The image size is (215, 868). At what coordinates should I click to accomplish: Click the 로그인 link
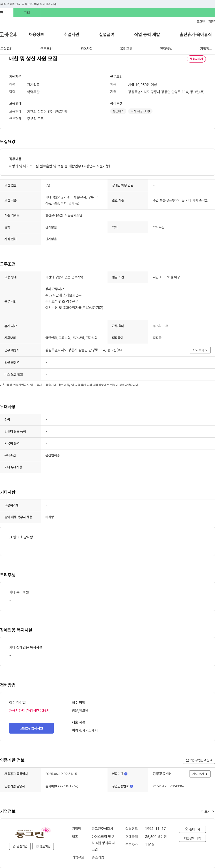(x=200, y=21)
